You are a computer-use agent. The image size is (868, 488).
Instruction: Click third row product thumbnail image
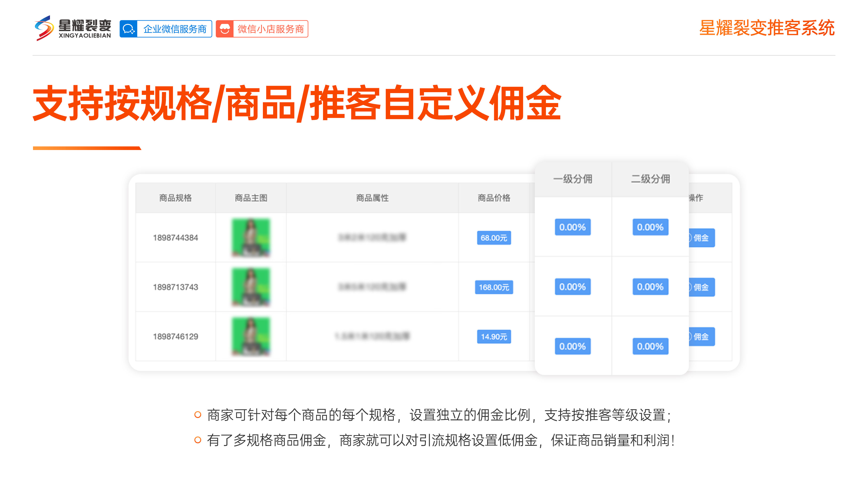point(251,336)
